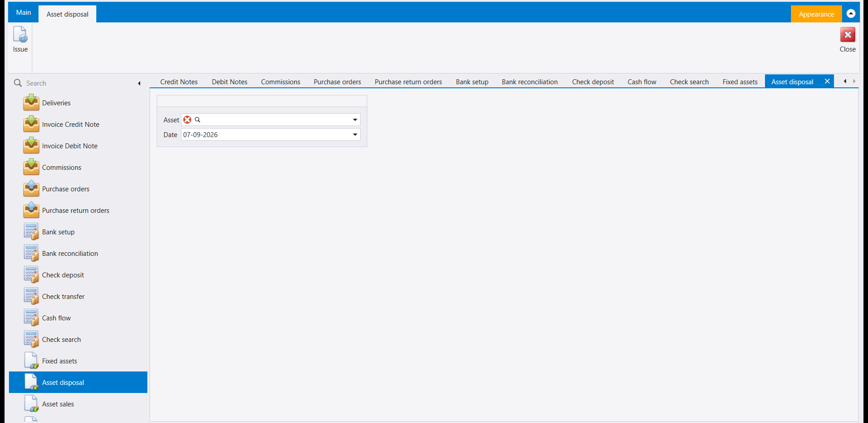868x423 pixels.
Task: Switch to the Cash flow tab
Action: point(642,82)
